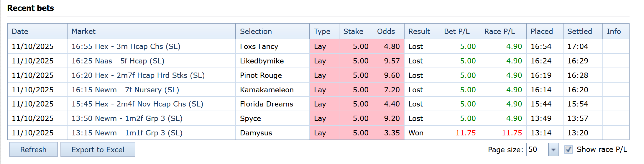The height and width of the screenshot is (164, 644).
Task: Open the 16:55 Hex 3m Hcap Chs market
Action: coord(126,46)
